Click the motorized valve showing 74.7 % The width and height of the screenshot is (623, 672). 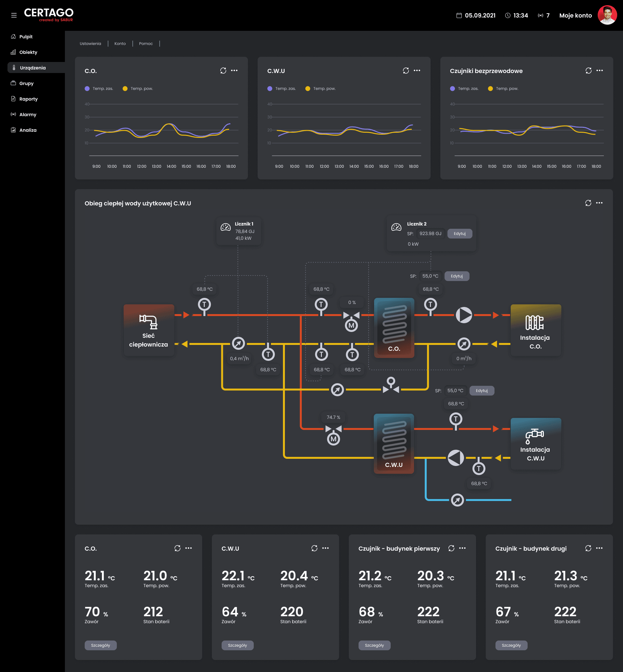(x=334, y=434)
